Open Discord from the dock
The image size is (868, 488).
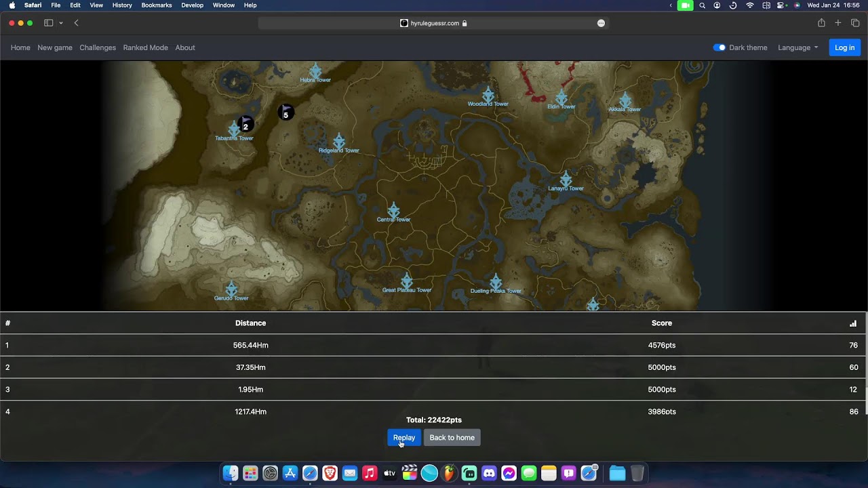pyautogui.click(x=489, y=473)
